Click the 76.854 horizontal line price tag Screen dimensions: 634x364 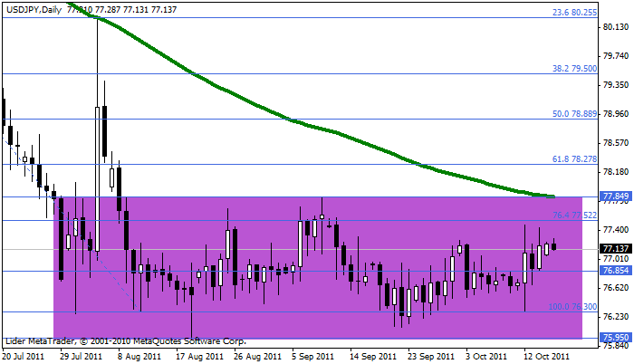pyautogui.click(x=615, y=271)
